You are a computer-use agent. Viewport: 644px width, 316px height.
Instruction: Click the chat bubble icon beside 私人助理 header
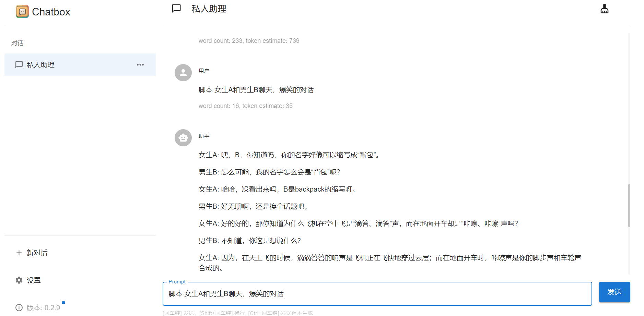pyautogui.click(x=176, y=9)
